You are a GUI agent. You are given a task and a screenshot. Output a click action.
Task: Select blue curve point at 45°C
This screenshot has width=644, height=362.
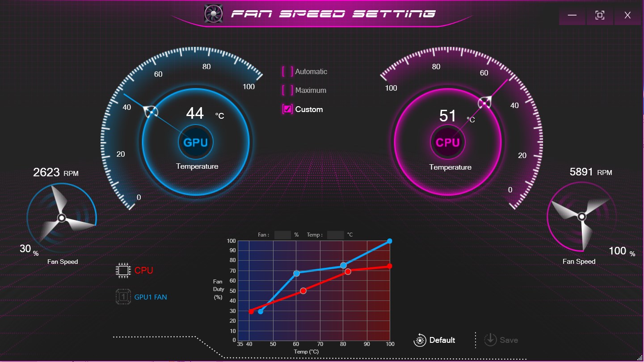tap(261, 311)
